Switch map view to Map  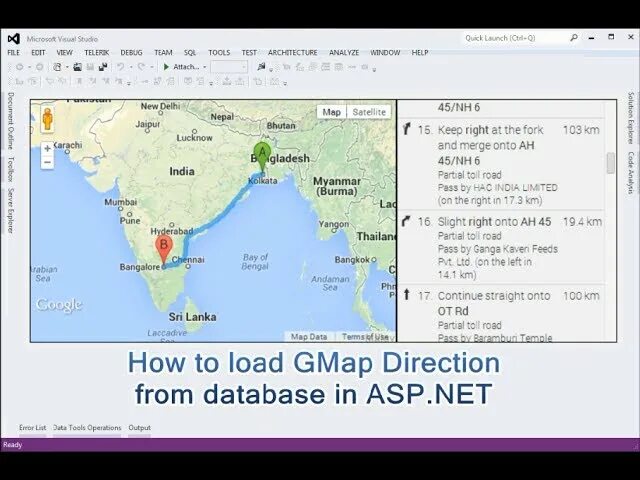(x=331, y=112)
